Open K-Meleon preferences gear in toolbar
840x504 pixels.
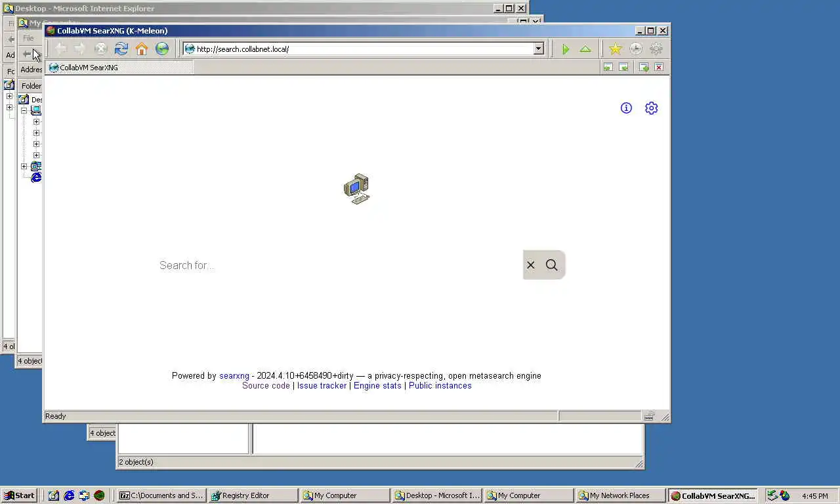(656, 49)
